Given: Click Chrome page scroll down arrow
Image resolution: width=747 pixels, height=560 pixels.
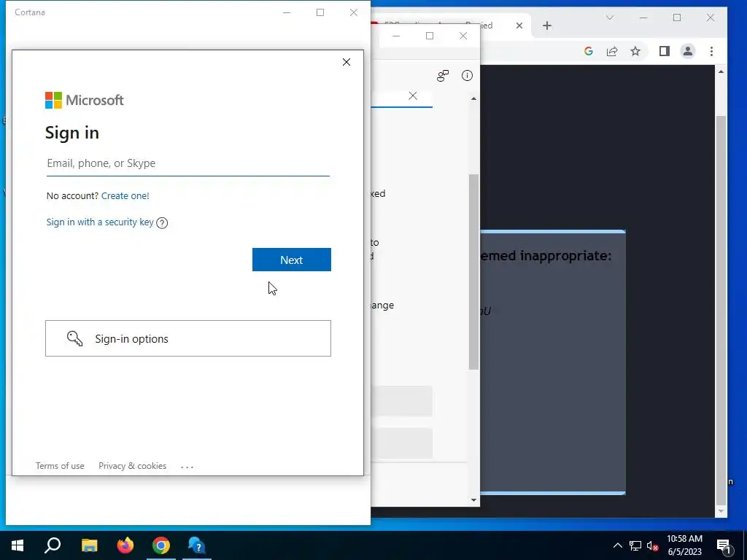Looking at the screenshot, I should point(721,511).
